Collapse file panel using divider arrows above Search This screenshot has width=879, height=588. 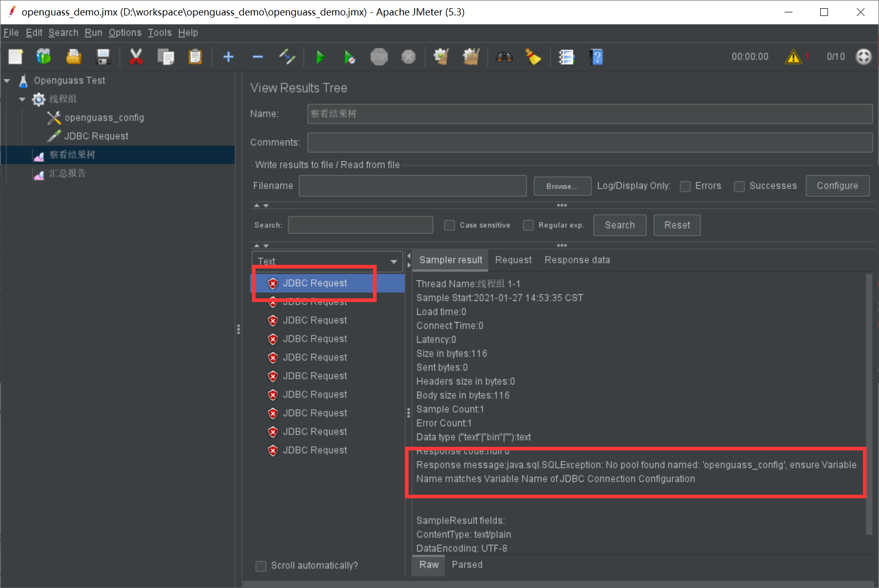tap(261, 205)
